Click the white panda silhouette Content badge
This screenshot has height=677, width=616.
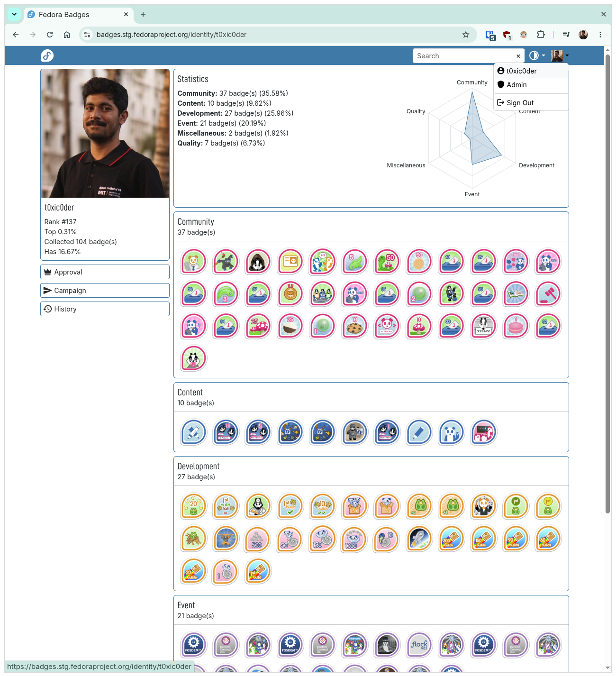(x=452, y=432)
